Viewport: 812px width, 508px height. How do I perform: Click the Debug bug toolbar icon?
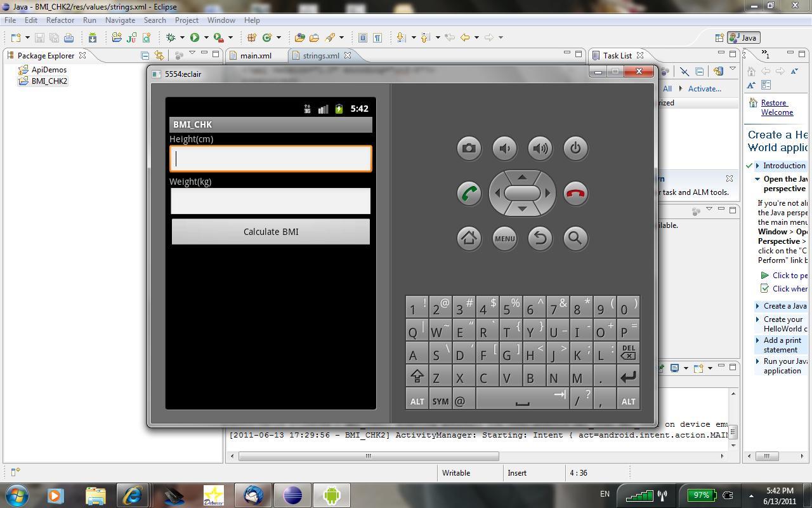[170, 37]
